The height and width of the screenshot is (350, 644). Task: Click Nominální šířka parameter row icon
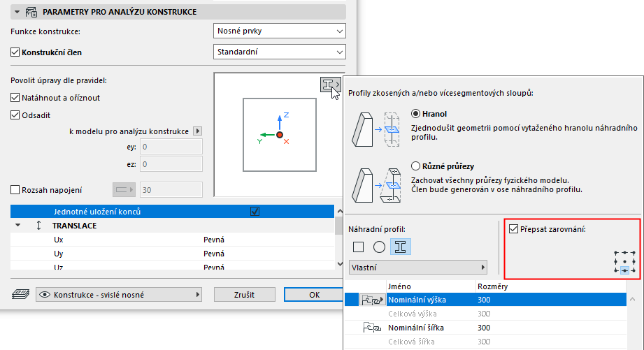coord(371,328)
